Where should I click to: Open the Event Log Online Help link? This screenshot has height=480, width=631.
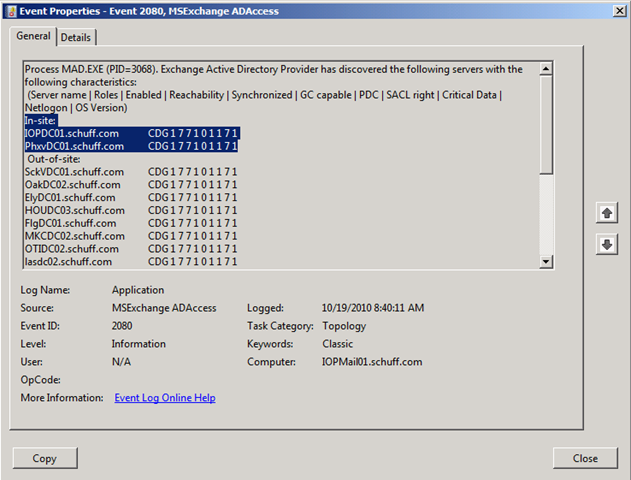[x=165, y=398]
